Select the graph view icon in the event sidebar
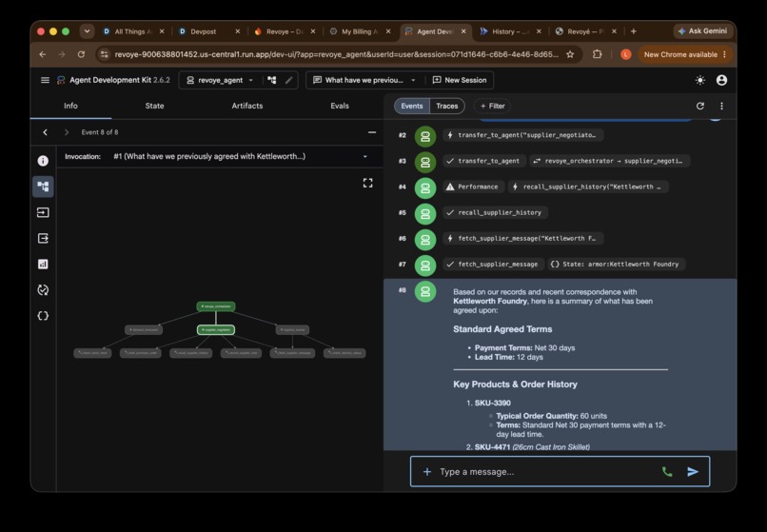767x532 pixels. pyautogui.click(x=43, y=187)
